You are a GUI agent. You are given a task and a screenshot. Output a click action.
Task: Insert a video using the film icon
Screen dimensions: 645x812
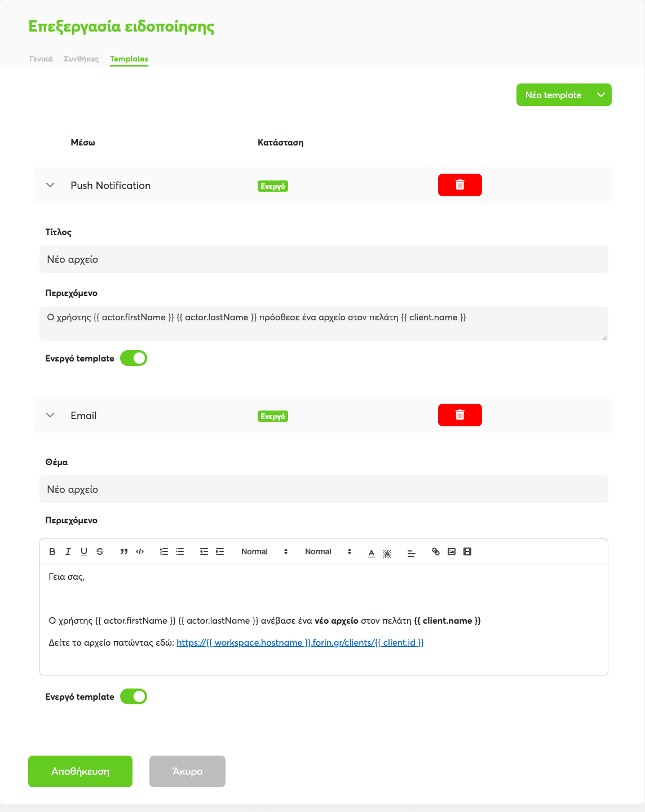pyautogui.click(x=467, y=551)
